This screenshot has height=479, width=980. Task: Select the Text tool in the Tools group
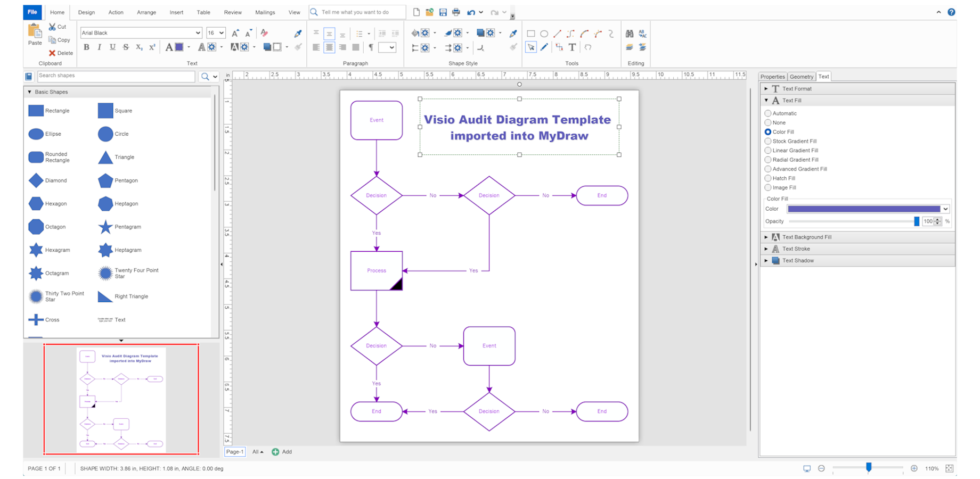pyautogui.click(x=572, y=47)
